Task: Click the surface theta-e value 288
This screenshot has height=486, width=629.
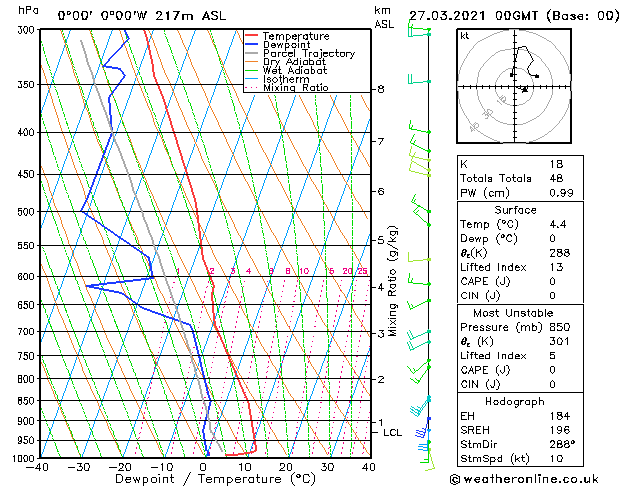Action: point(560,253)
